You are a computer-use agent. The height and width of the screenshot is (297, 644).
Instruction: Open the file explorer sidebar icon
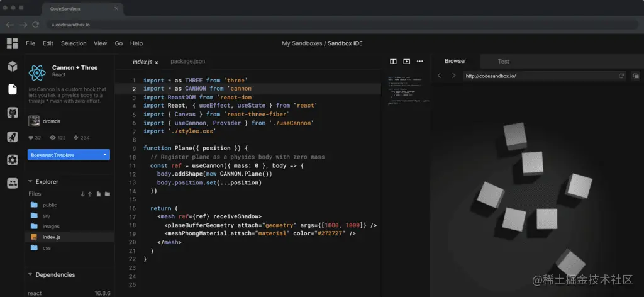pyautogui.click(x=13, y=89)
